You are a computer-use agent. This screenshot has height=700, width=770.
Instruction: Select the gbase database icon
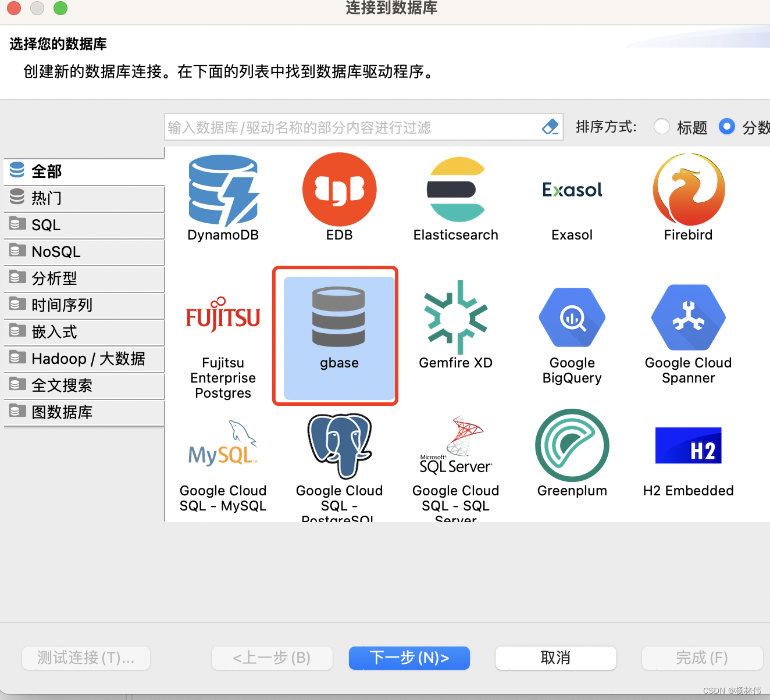click(x=339, y=317)
